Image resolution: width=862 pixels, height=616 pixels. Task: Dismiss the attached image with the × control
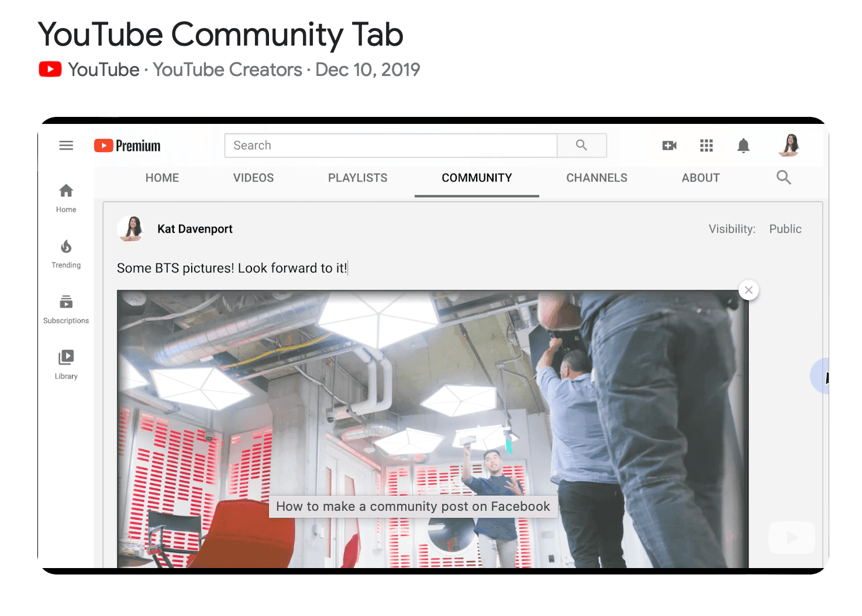click(x=749, y=290)
